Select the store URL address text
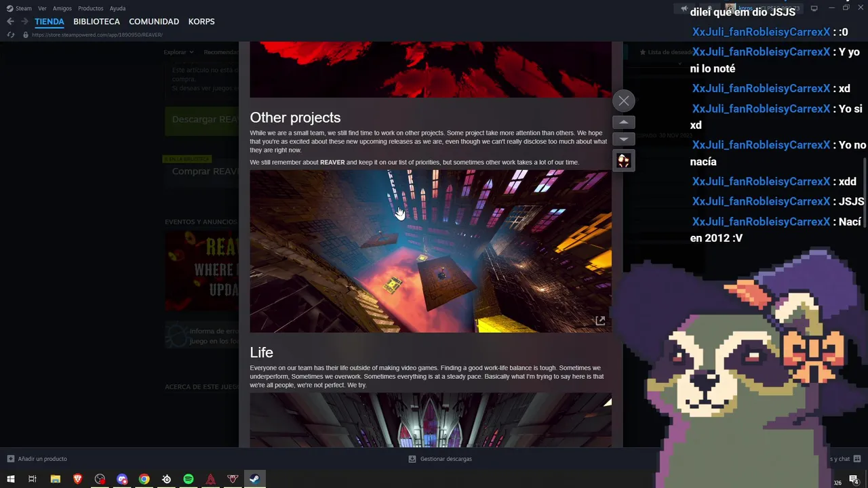 click(x=97, y=35)
